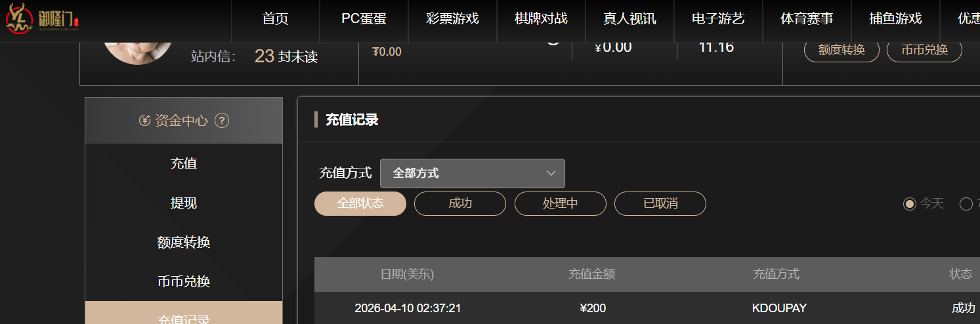Open 提现 in the sidebar
The height and width of the screenshot is (324, 980).
pos(184,203)
